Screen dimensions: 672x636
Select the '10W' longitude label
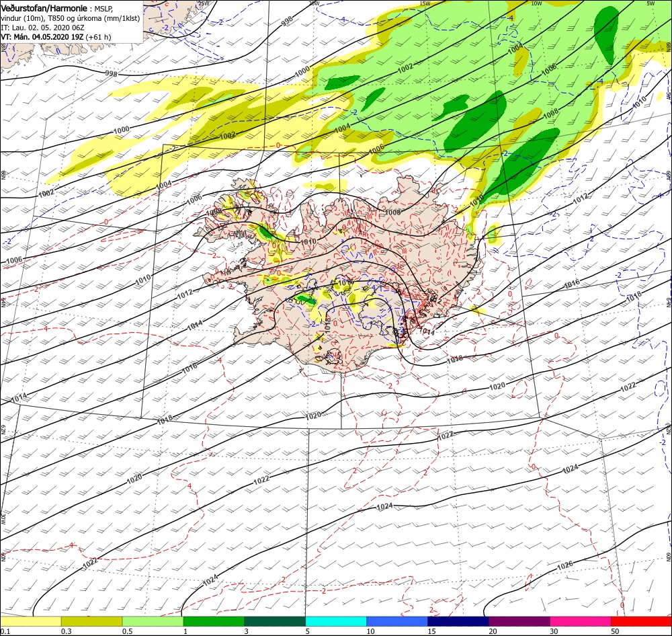[x=536, y=3]
